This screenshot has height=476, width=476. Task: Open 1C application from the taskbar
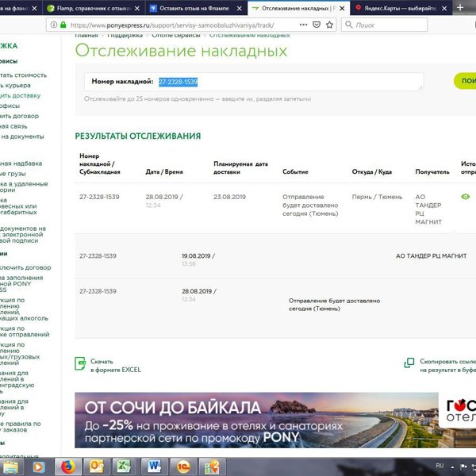[x=184, y=466]
